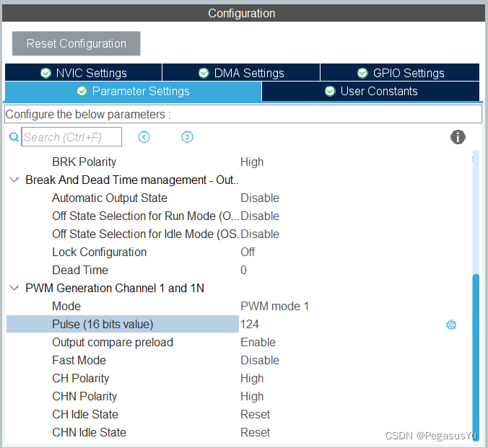Image resolution: width=488 pixels, height=448 pixels.
Task: Switch to the DMA Settings tab
Action: pyautogui.click(x=241, y=73)
